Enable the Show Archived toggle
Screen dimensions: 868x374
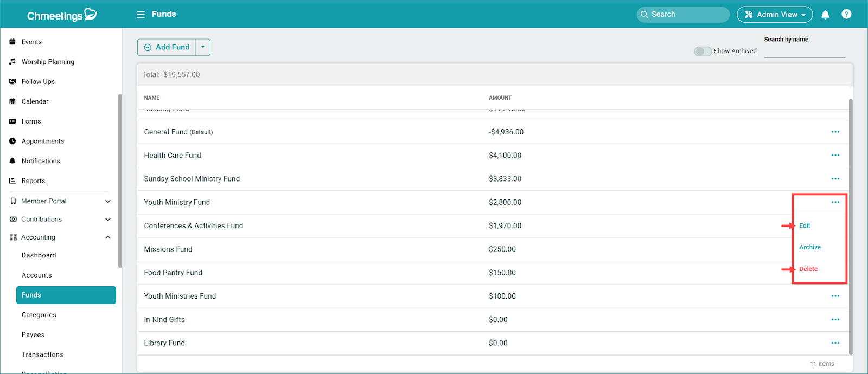tap(703, 51)
